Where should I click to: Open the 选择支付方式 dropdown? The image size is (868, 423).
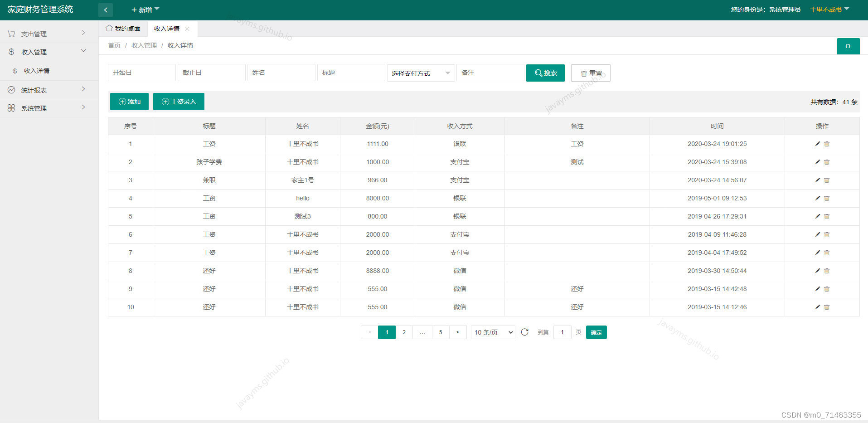point(421,73)
